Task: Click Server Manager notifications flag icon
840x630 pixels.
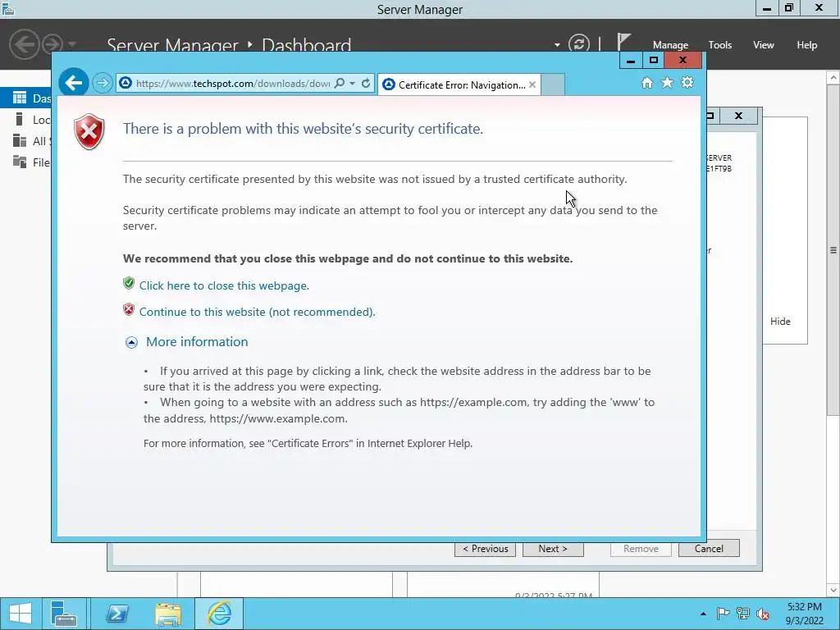Action: [623, 43]
